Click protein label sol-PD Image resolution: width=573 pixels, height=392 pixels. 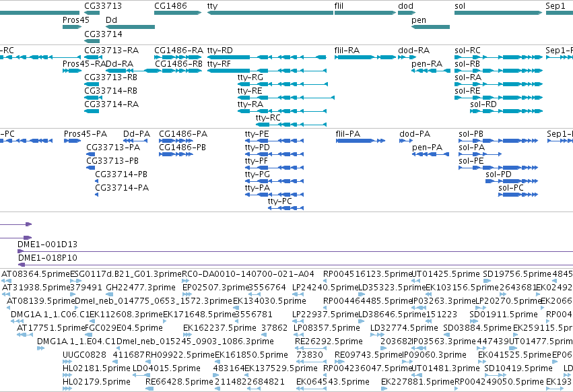tap(498, 174)
